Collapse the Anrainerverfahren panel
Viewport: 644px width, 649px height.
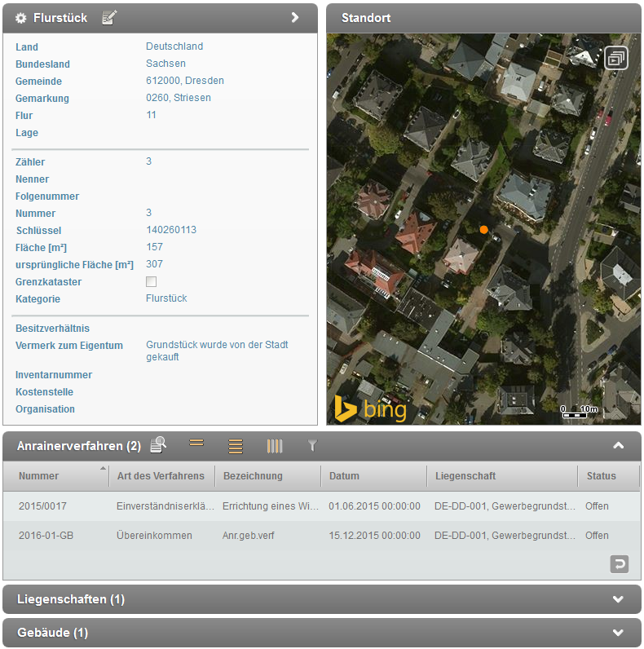[618, 445]
